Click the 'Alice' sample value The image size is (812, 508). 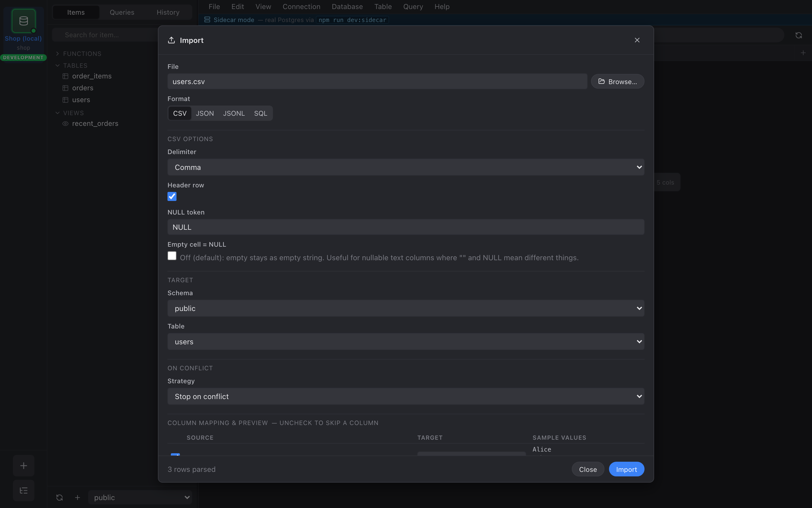(542, 450)
